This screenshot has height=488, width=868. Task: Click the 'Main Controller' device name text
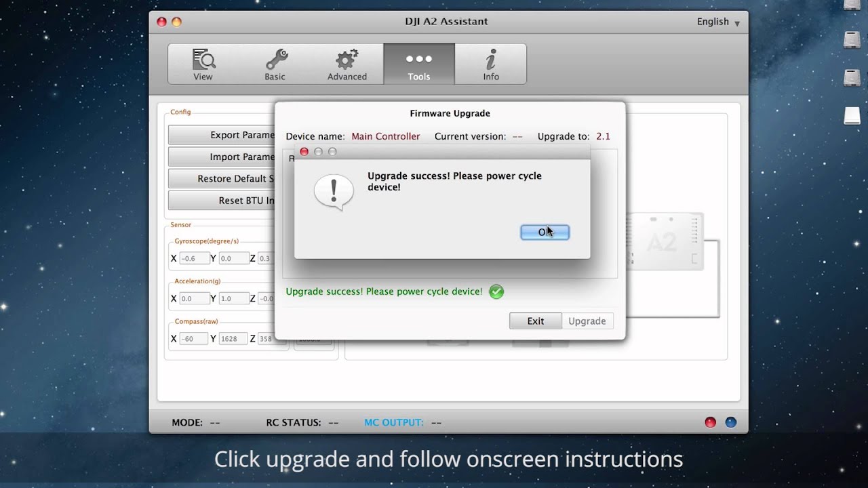[385, 136]
